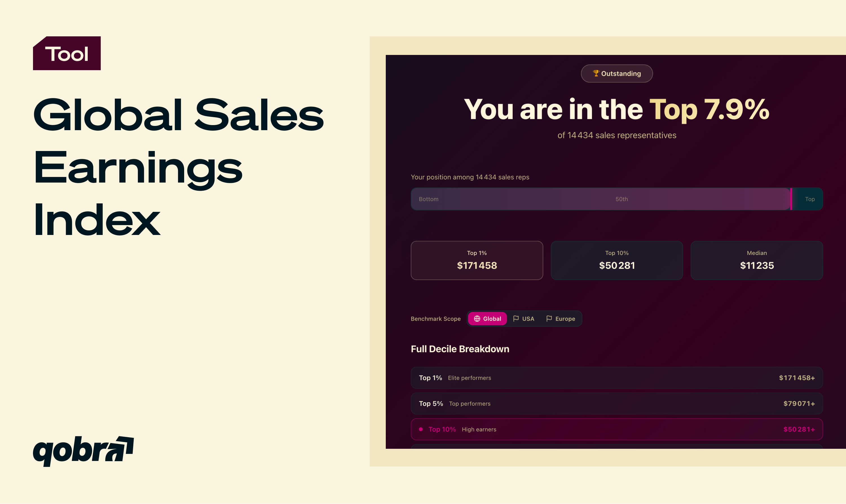This screenshot has width=846, height=504.
Task: Select the Benchmark Scope label
Action: (x=435, y=319)
